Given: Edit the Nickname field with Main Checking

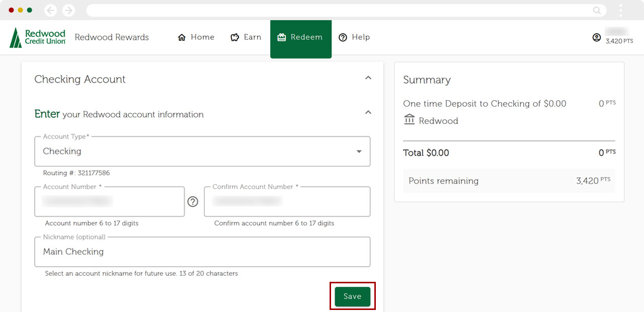Looking at the screenshot, I should 202,252.
